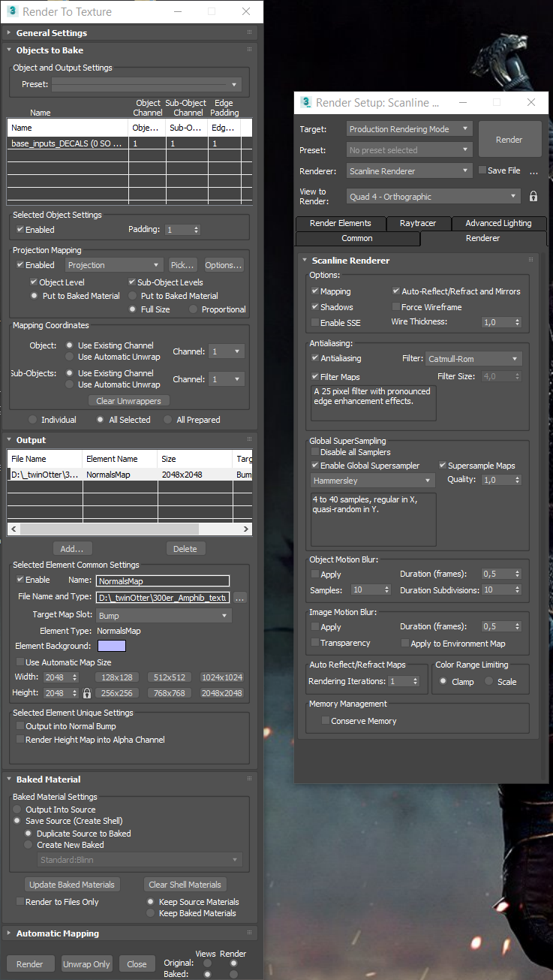Open file browse button next to File Name and Type
Screen dimensions: 553x980
(240, 598)
